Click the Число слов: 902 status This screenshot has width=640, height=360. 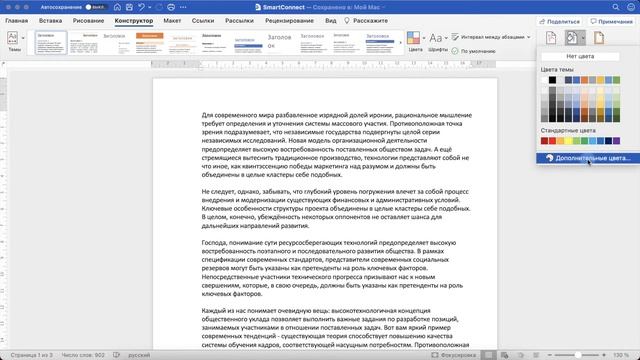coord(83,355)
